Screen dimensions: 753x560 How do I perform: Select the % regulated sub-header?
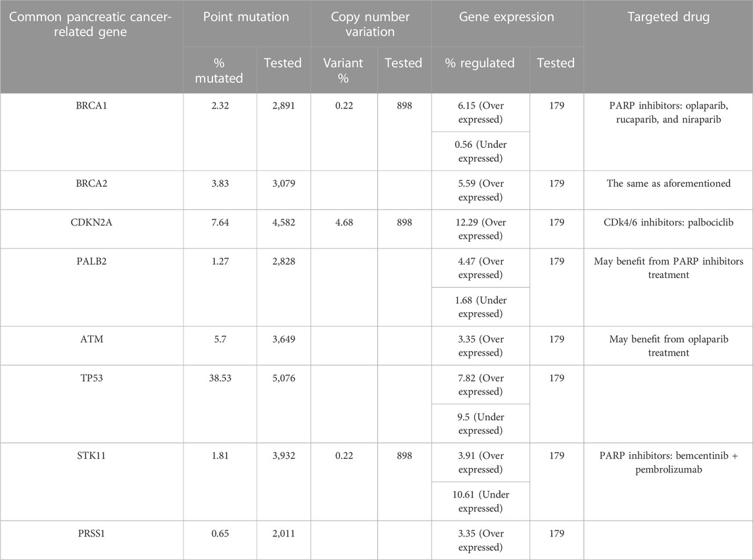(480, 64)
